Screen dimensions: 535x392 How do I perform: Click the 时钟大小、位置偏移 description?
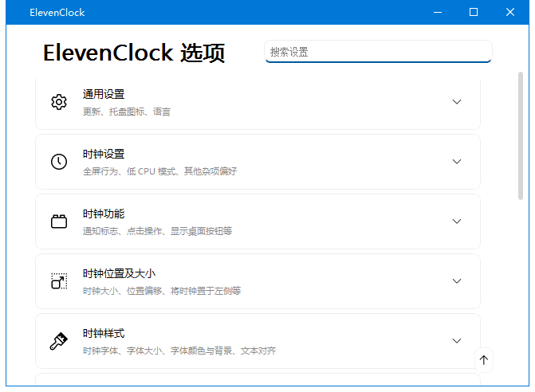[162, 291]
